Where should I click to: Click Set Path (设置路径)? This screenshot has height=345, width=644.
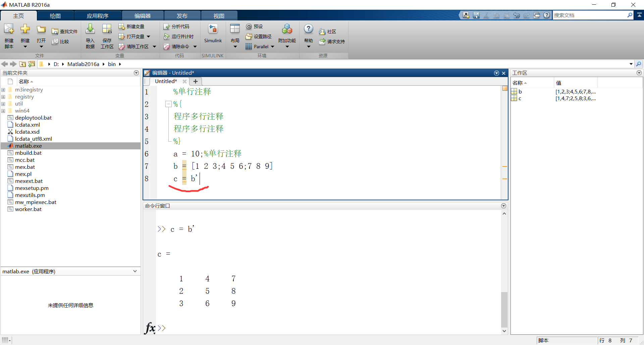pyautogui.click(x=259, y=37)
